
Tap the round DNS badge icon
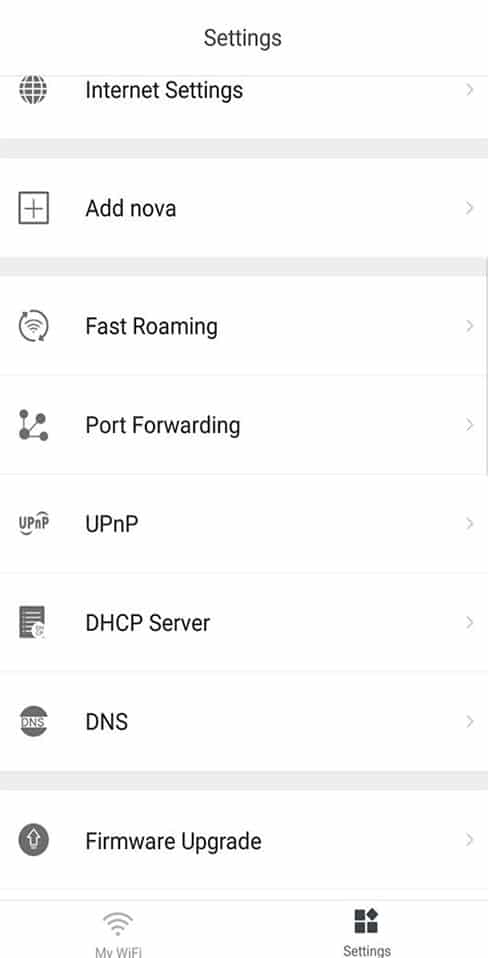pos(33,722)
